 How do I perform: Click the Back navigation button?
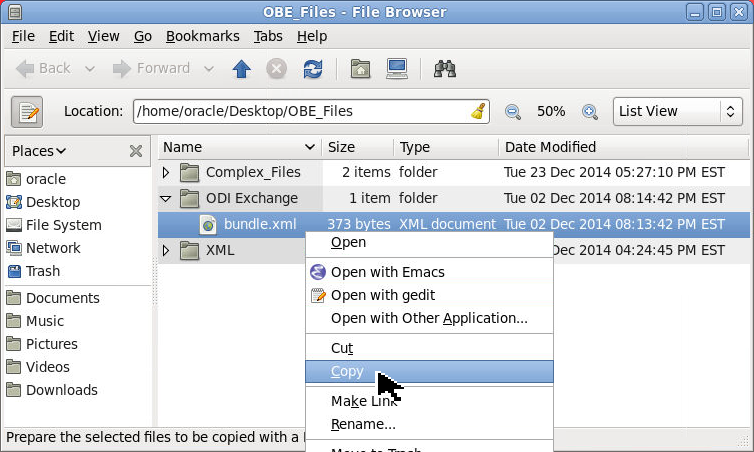point(43,69)
